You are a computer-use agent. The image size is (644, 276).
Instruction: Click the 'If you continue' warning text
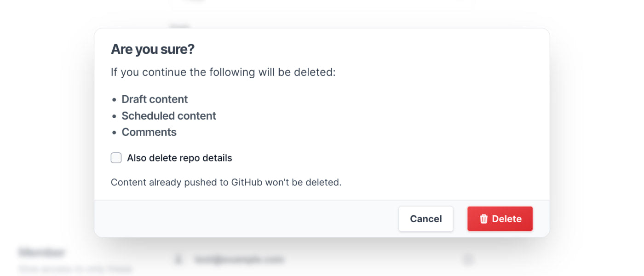coord(223,72)
